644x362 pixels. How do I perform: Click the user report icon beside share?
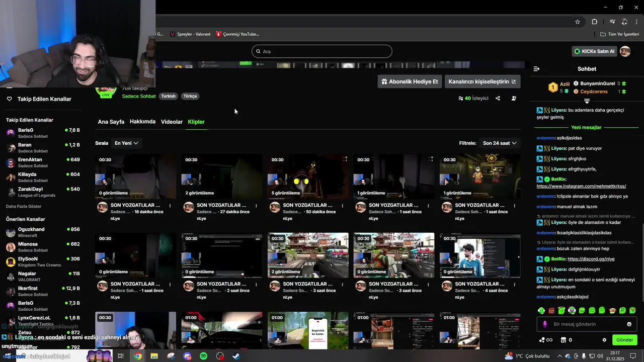pyautogui.click(x=514, y=99)
